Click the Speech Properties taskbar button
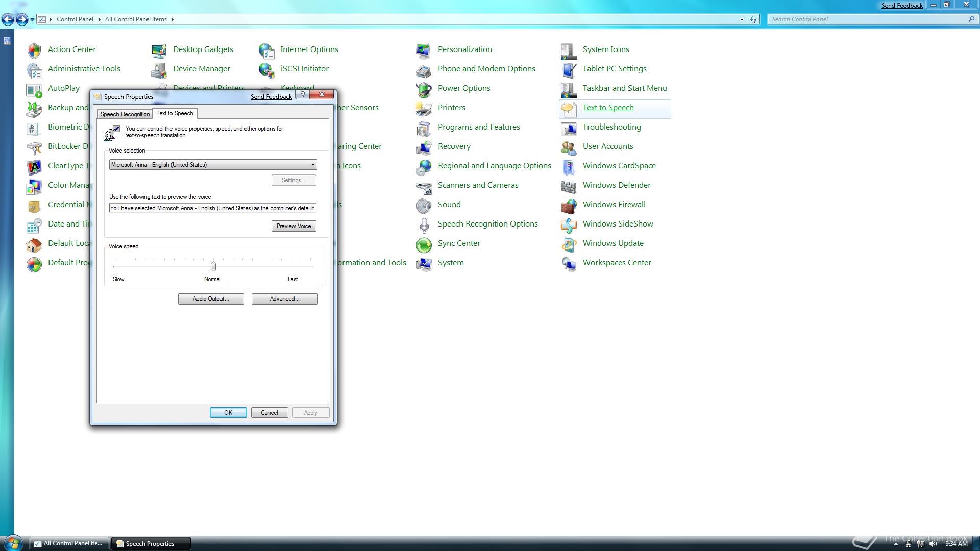This screenshot has width=980, height=551. pyautogui.click(x=152, y=543)
